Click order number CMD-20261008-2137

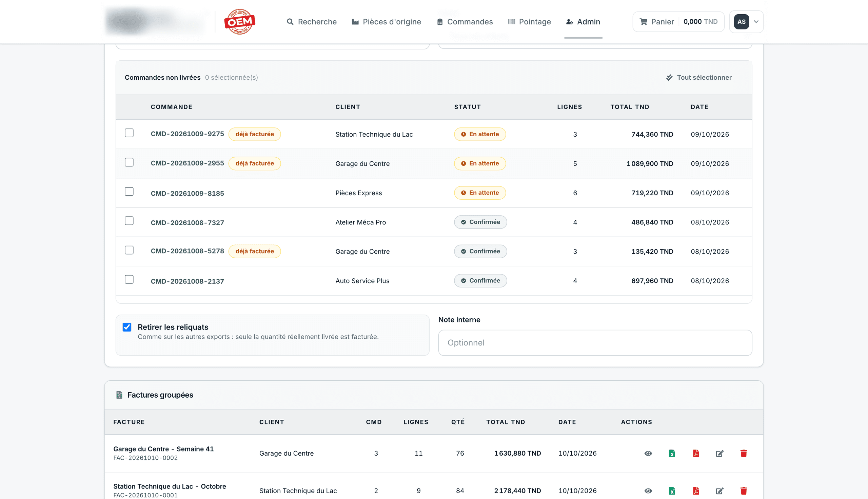point(187,281)
